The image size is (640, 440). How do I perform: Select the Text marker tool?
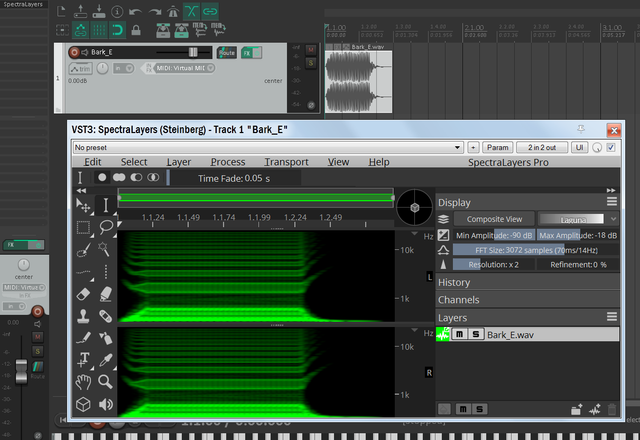84,360
